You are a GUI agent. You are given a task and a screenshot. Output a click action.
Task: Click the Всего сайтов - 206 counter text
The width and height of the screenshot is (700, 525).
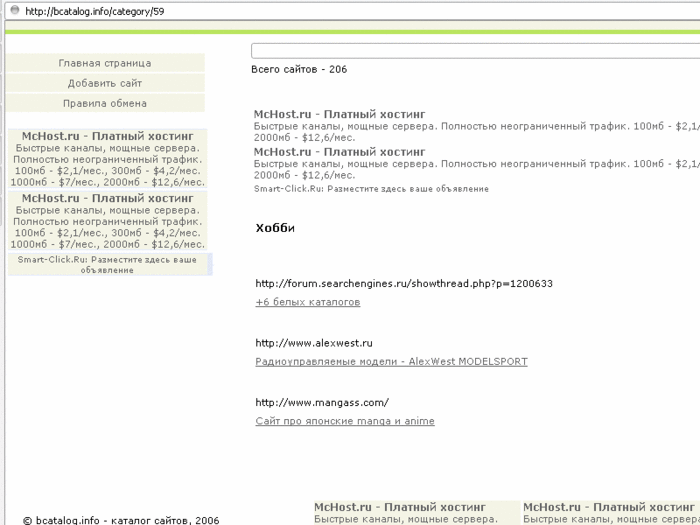tap(299, 69)
